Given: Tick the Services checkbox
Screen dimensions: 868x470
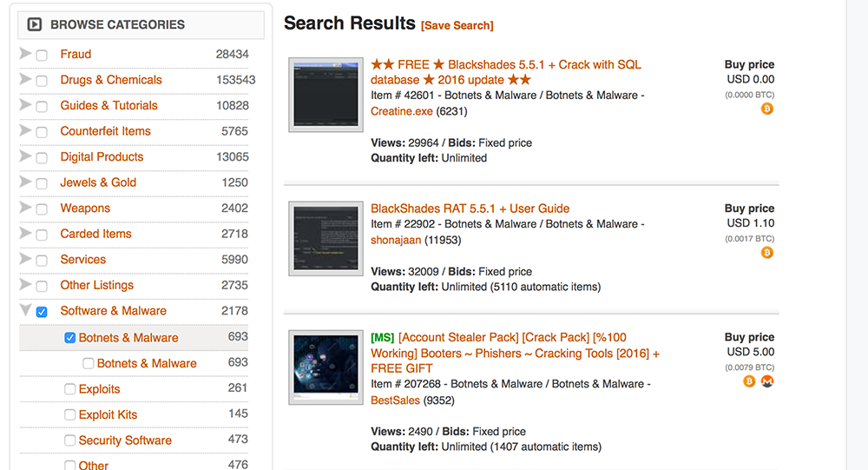Looking at the screenshot, I should (x=42, y=261).
